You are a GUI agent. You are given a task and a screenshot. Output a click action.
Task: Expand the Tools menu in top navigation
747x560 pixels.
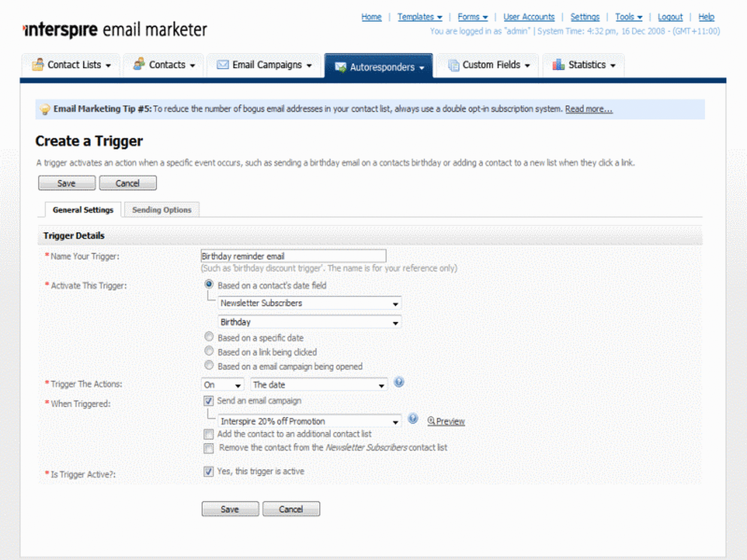point(629,17)
